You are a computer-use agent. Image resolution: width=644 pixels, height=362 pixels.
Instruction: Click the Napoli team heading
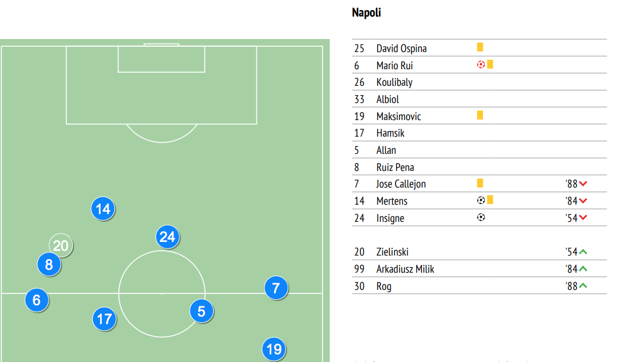(x=366, y=13)
